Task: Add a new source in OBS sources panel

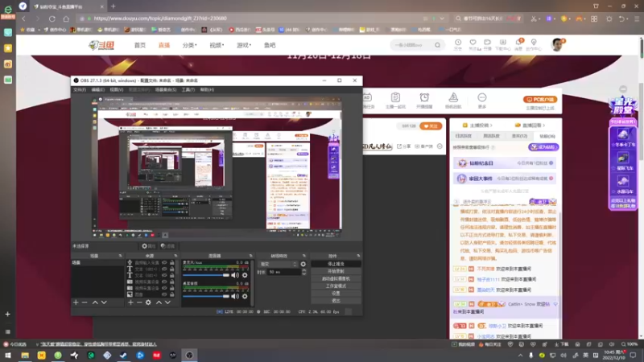Action: click(130, 302)
